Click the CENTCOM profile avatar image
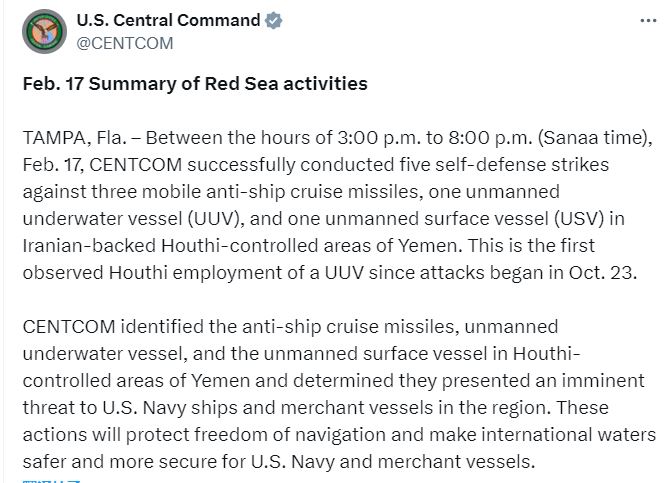The height and width of the screenshot is (483, 671). pyautogui.click(x=42, y=32)
